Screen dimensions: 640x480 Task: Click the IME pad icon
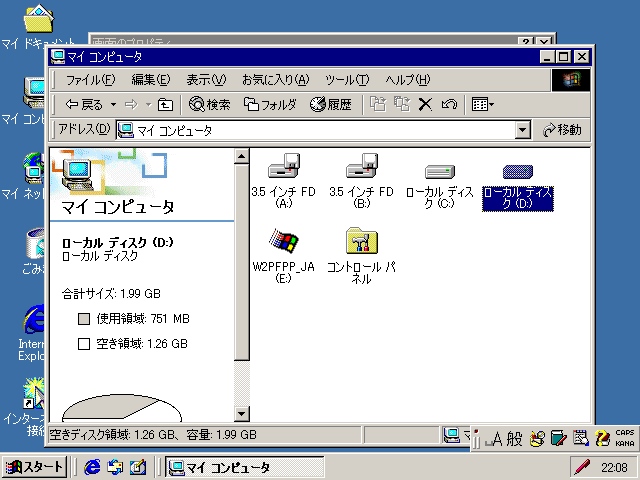pos(538,439)
